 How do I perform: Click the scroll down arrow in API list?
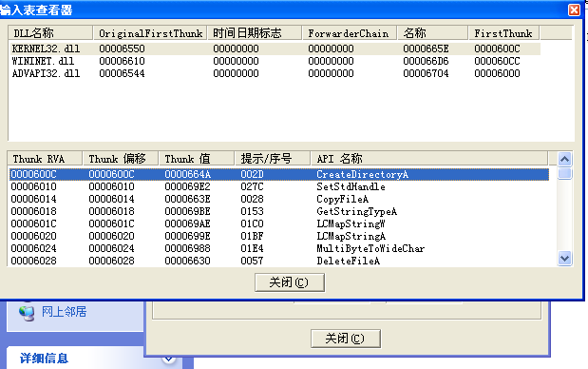point(565,259)
